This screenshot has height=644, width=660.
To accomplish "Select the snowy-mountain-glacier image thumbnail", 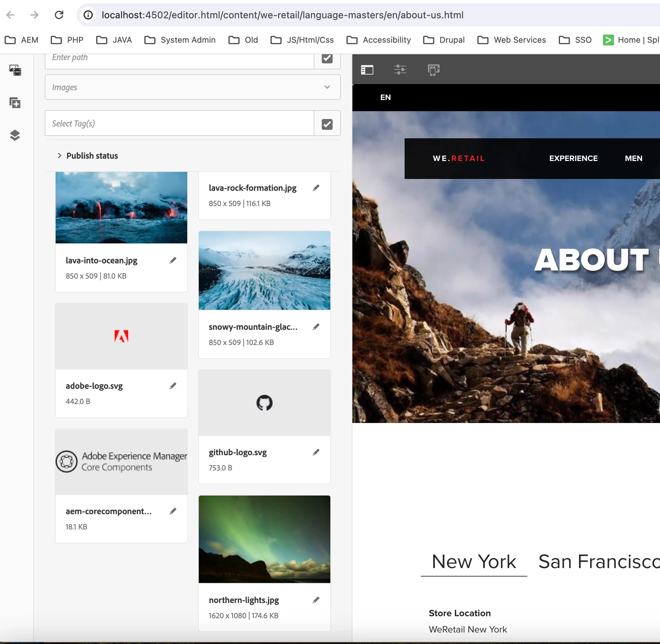I will pyautogui.click(x=264, y=270).
